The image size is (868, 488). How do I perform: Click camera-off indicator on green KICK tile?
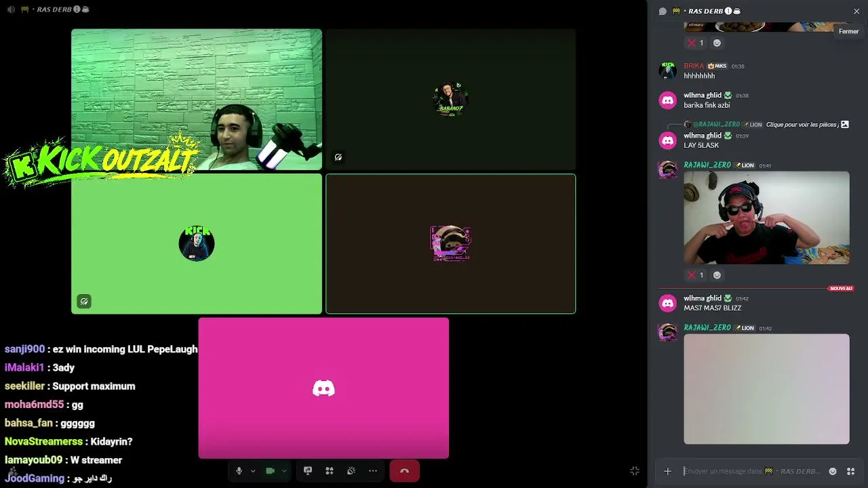[x=84, y=302]
